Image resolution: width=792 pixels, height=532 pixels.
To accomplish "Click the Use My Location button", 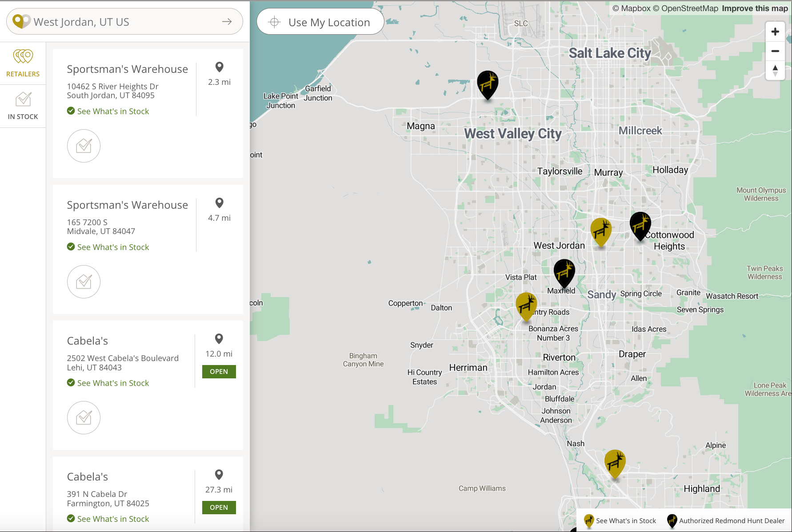I will pyautogui.click(x=320, y=22).
